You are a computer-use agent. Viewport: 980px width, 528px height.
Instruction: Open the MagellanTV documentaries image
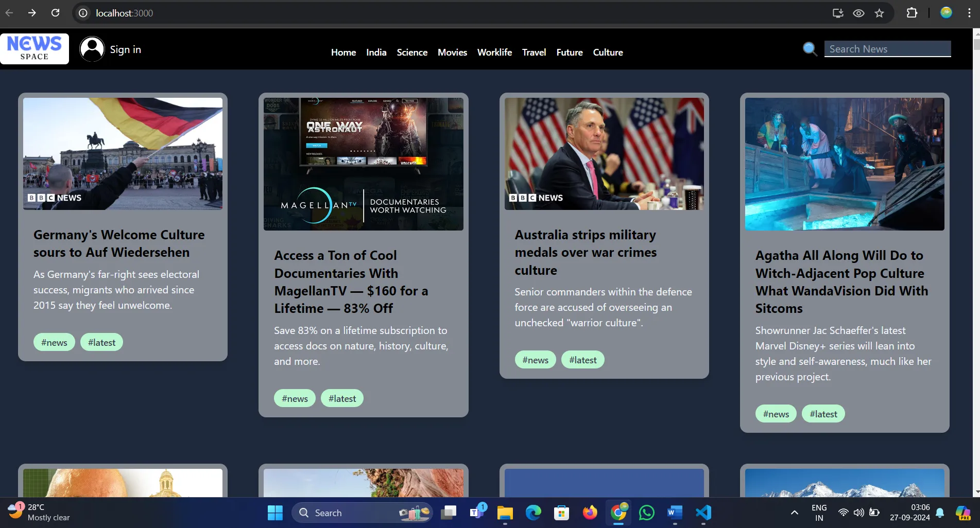364,164
